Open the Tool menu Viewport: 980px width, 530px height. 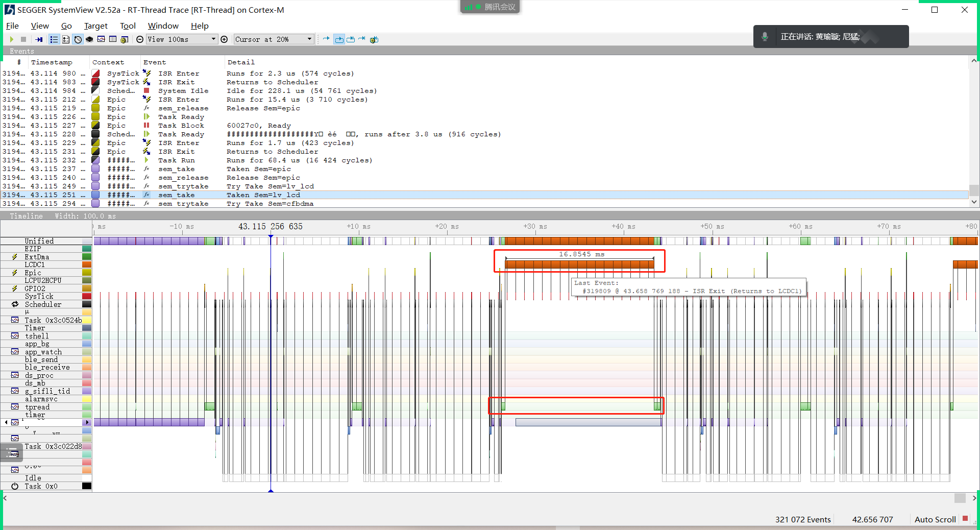pyautogui.click(x=128, y=26)
